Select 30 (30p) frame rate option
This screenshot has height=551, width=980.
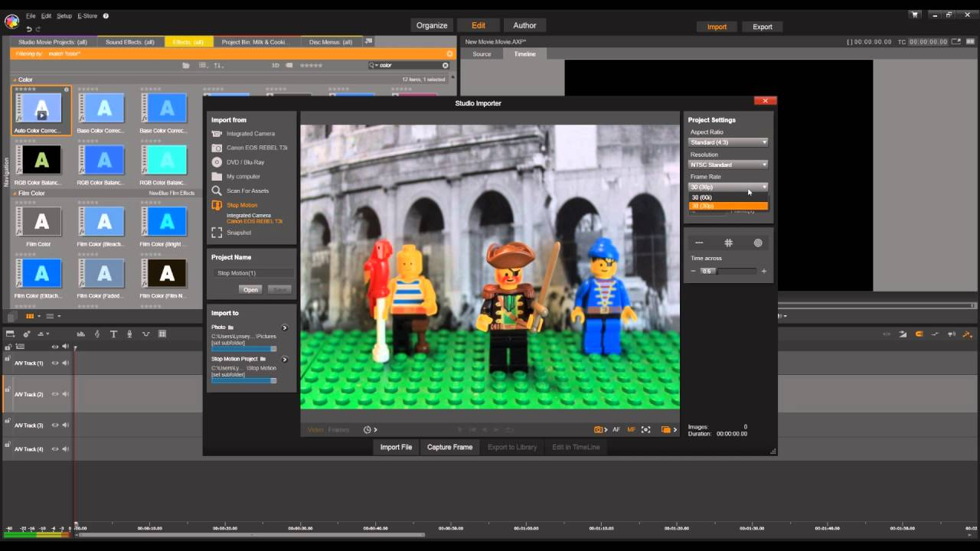728,206
